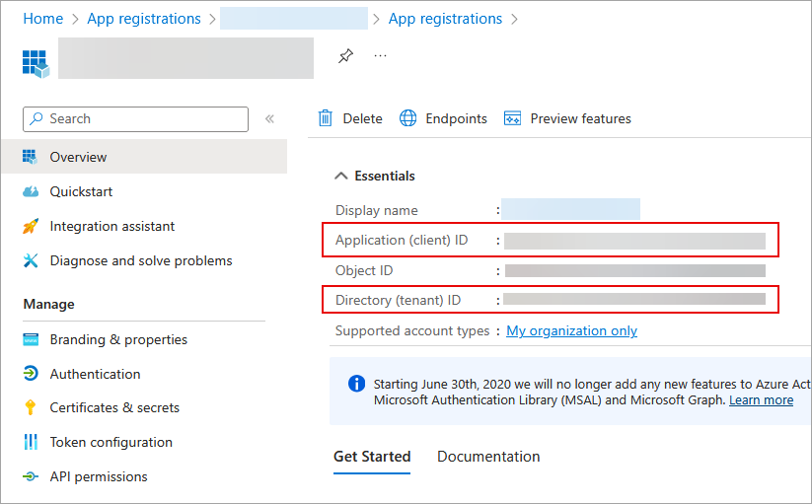
Task: Open the more options ellipsis menu
Action: click(x=380, y=55)
